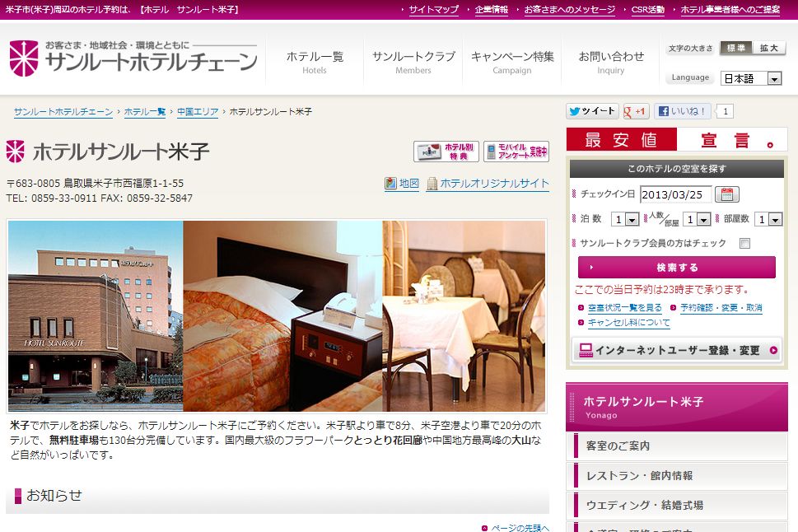The image size is (798, 532).
Task: Open the 泊数 nights dropdown
Action: pos(625,219)
